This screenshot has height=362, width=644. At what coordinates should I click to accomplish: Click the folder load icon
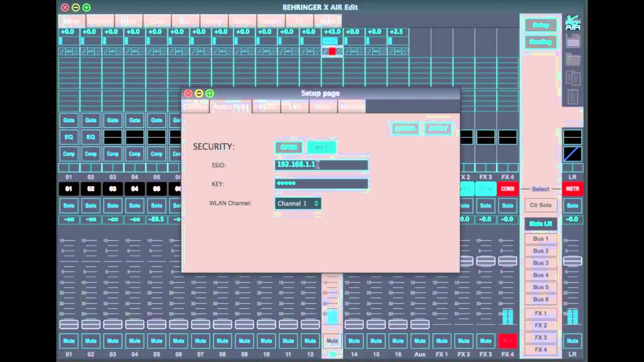tap(573, 59)
